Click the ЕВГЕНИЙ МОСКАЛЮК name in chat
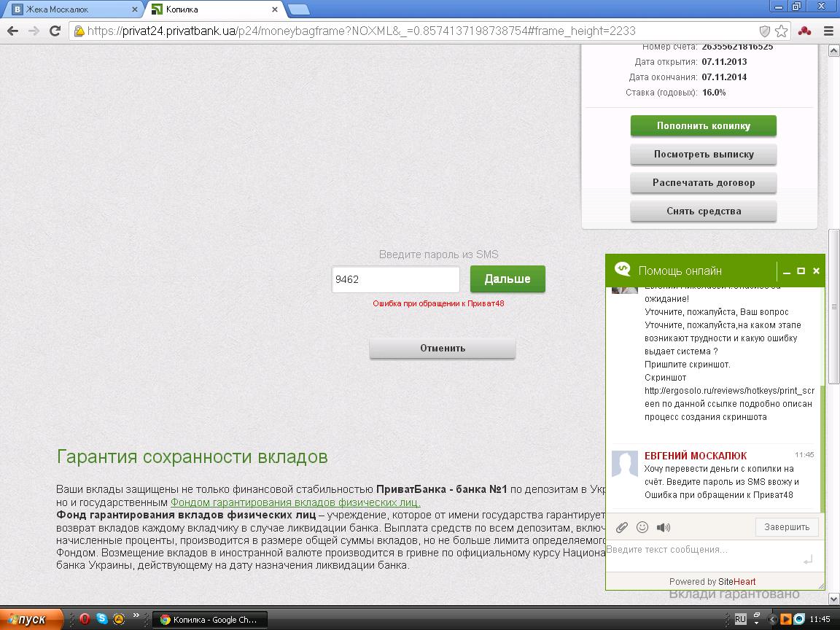 [x=696, y=456]
